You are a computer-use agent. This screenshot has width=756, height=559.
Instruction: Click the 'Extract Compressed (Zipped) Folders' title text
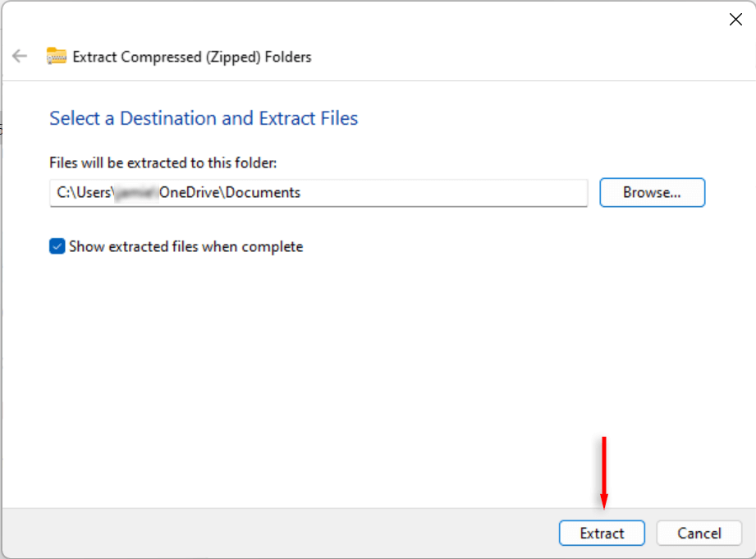coord(192,57)
